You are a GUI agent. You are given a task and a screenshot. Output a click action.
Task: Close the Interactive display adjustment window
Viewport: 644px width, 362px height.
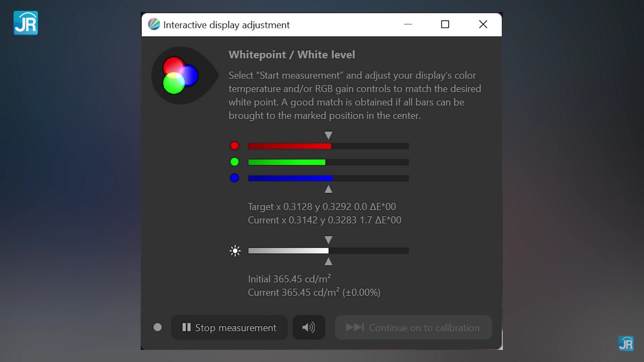point(483,25)
